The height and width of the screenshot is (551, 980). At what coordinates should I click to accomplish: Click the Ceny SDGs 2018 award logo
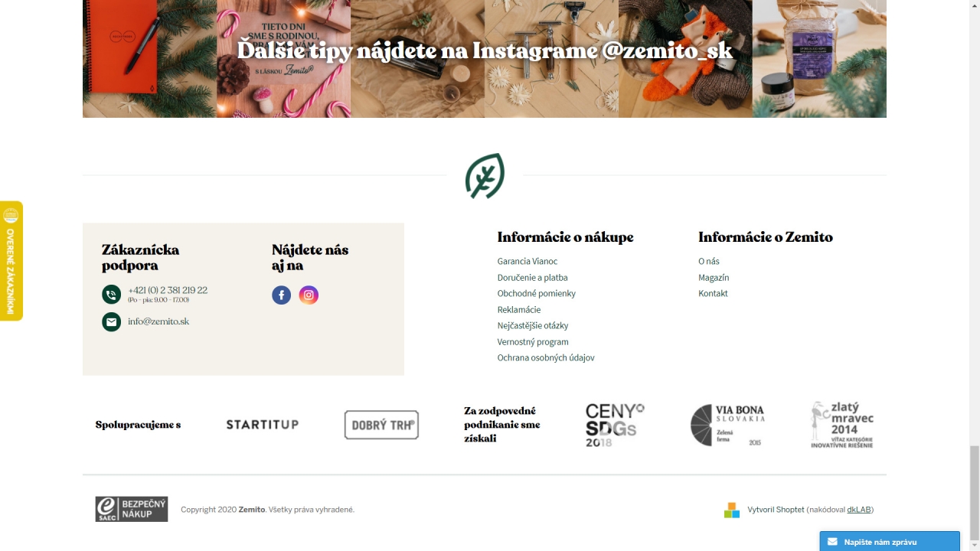[x=615, y=425]
